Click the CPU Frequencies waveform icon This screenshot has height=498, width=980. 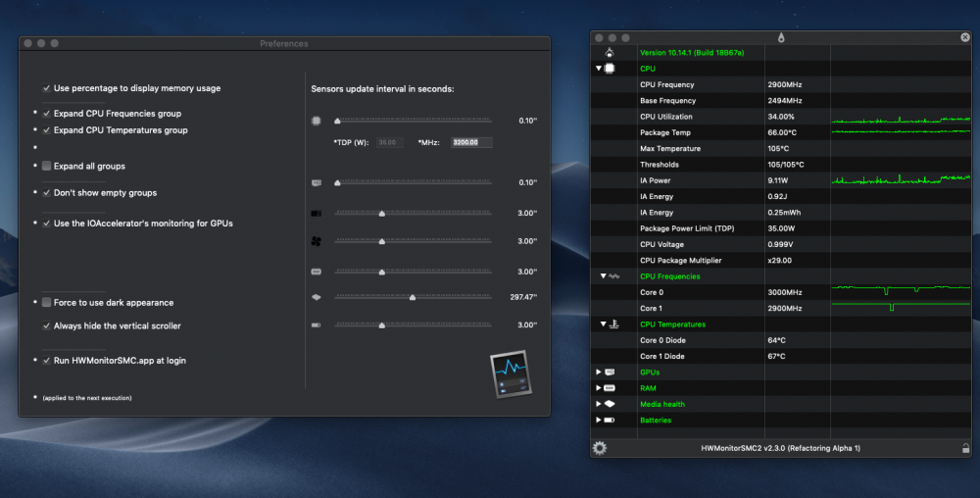(x=613, y=276)
